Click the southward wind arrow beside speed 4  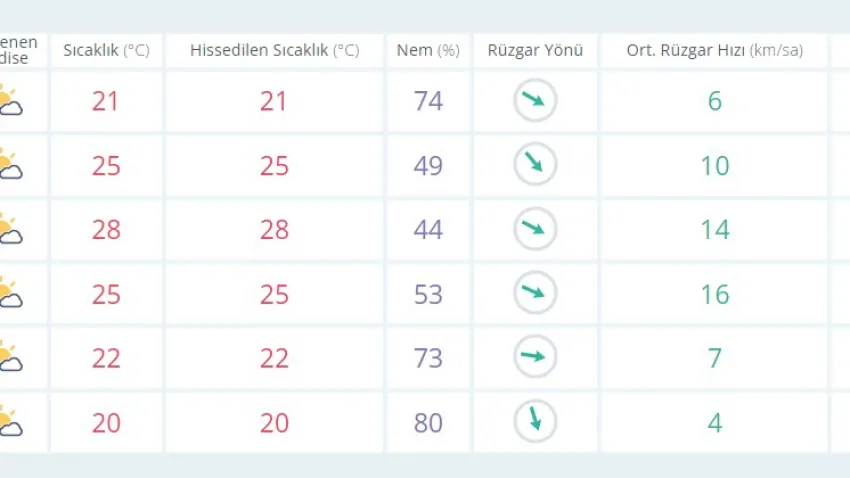535,421
